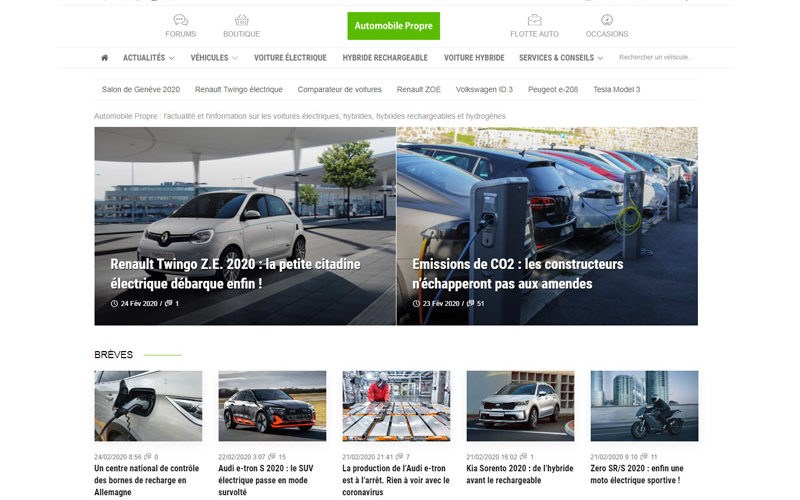This screenshot has width=800, height=500.
Task: Open Comparateur de voitures link
Action: pos(340,89)
